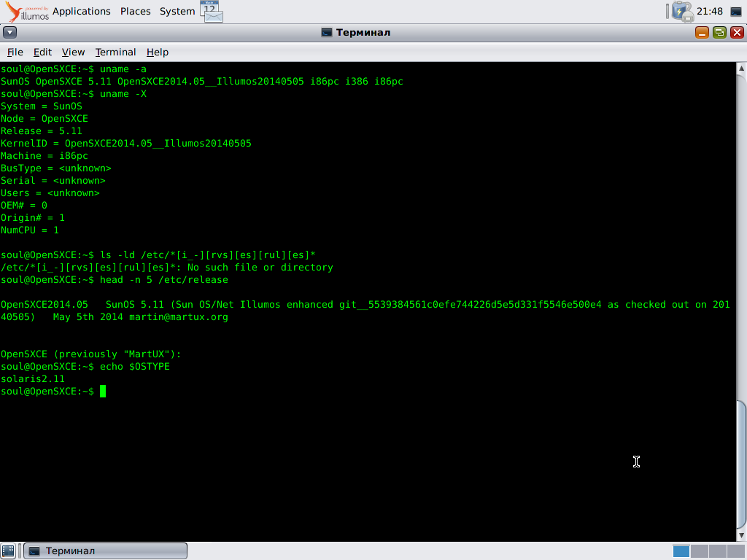747x560 pixels.
Task: Click the 'Origin# = 1' line
Action: click(x=32, y=217)
